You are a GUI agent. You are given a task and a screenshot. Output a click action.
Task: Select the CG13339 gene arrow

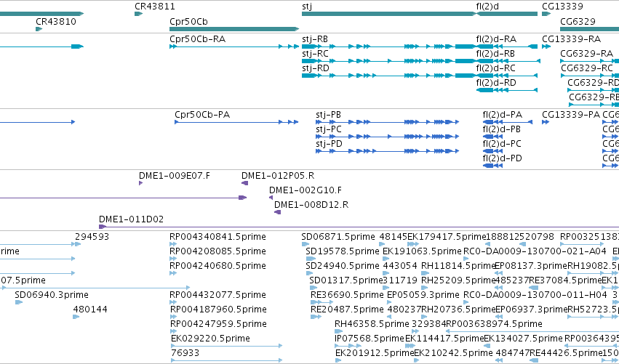pos(546,14)
